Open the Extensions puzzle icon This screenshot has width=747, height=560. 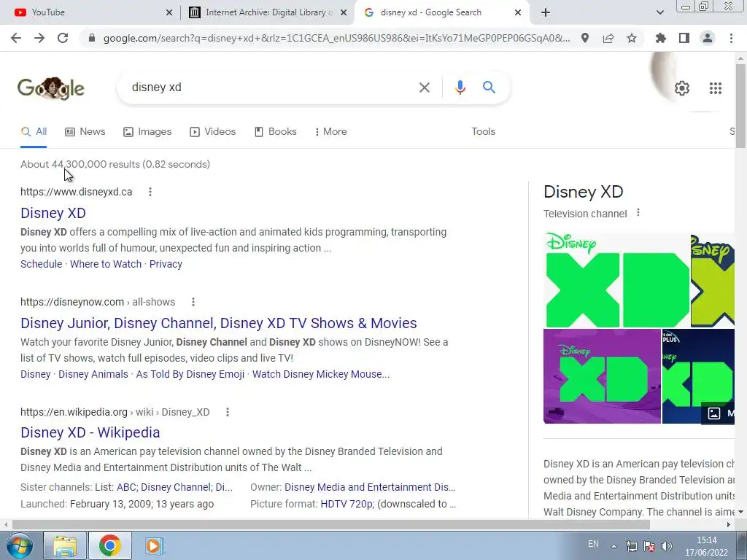click(661, 38)
